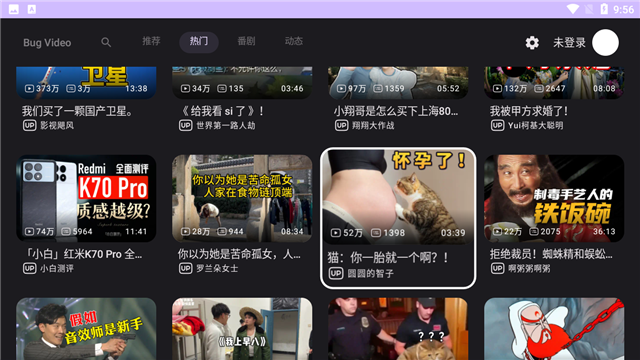This screenshot has height=360, width=640.
Task: Open the 卫星 video thumbnail
Action: [86, 82]
